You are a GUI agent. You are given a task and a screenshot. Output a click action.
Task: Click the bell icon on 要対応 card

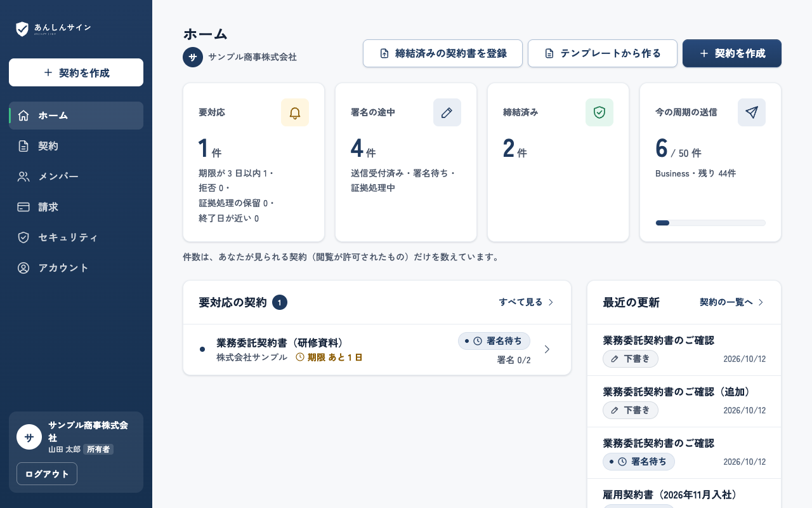[x=295, y=112]
